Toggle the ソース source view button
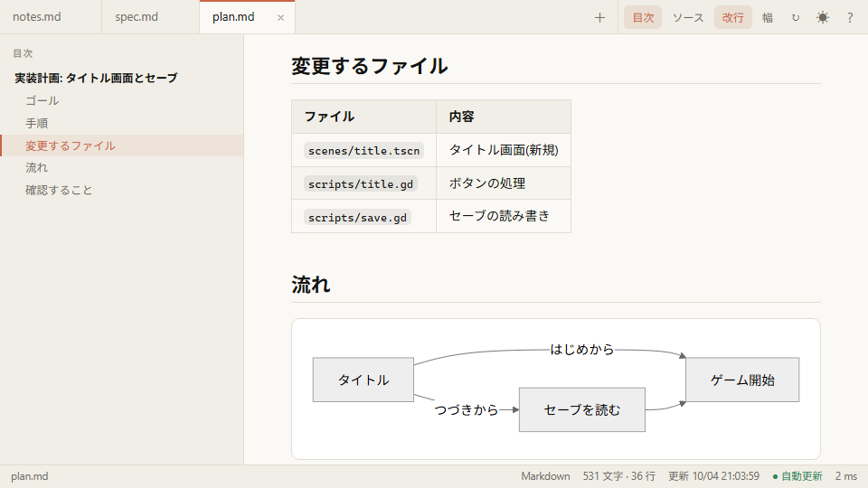This screenshot has width=868, height=488. click(688, 18)
